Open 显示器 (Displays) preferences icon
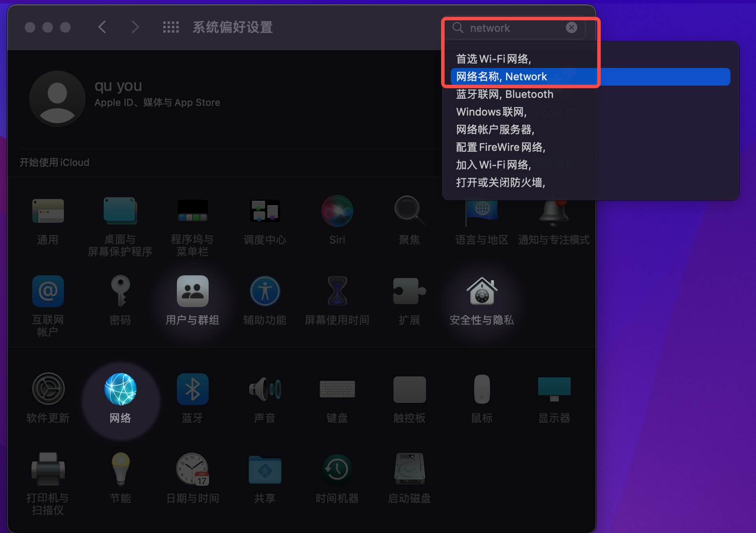The image size is (756, 533). [x=554, y=389]
